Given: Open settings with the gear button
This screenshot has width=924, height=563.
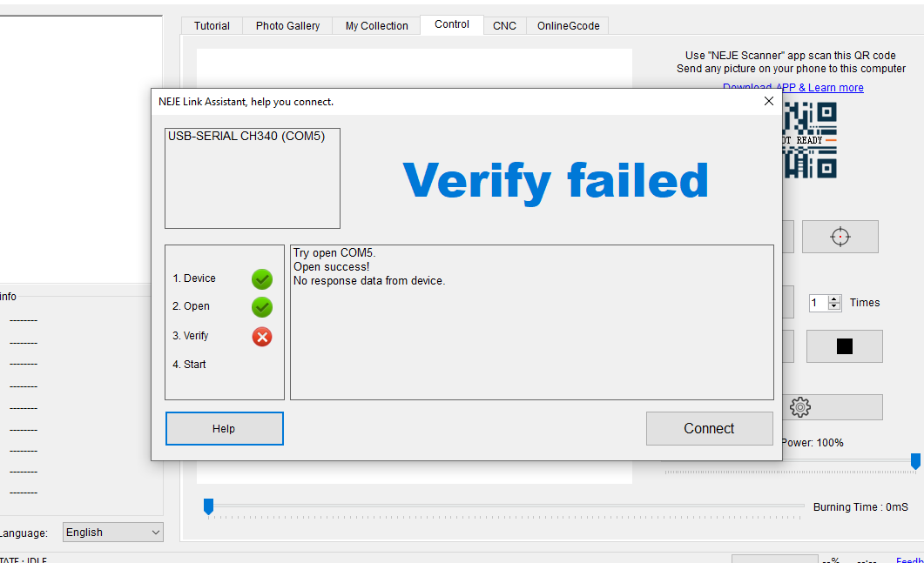Looking at the screenshot, I should pos(800,407).
